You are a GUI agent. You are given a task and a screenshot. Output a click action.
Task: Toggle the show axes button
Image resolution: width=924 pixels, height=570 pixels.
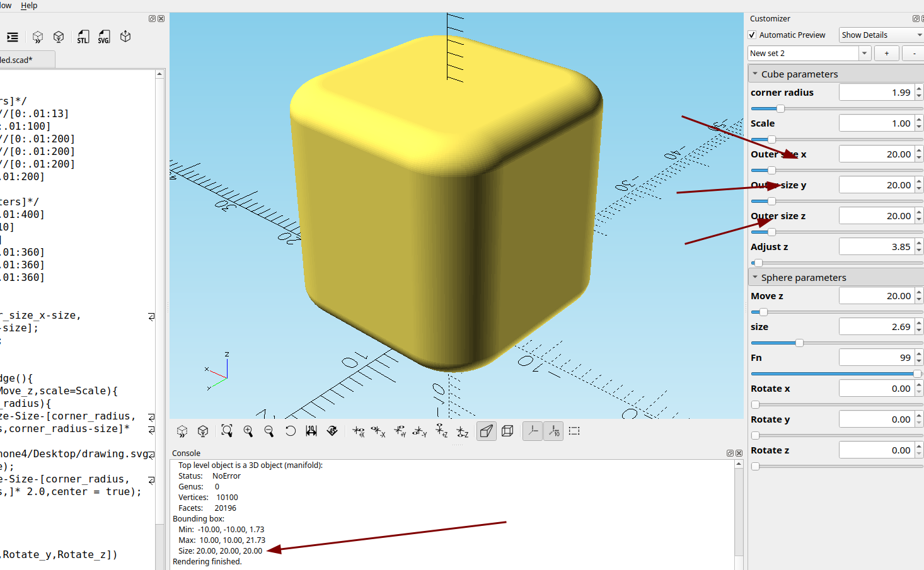(533, 431)
